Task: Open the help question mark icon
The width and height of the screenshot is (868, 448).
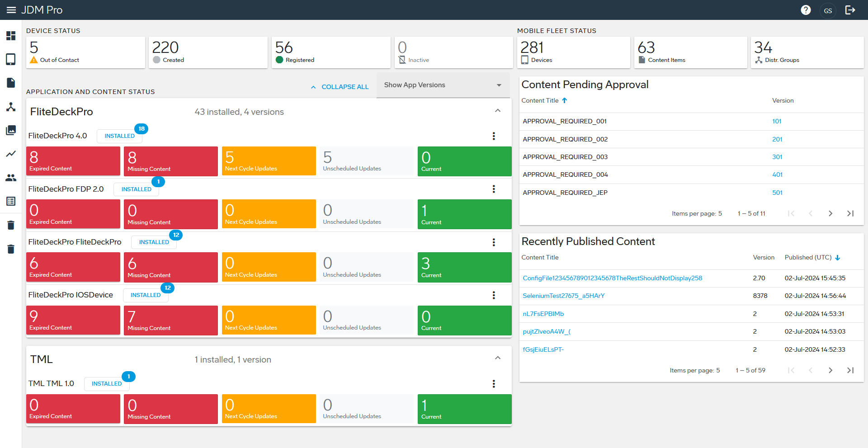Action: coord(806,10)
